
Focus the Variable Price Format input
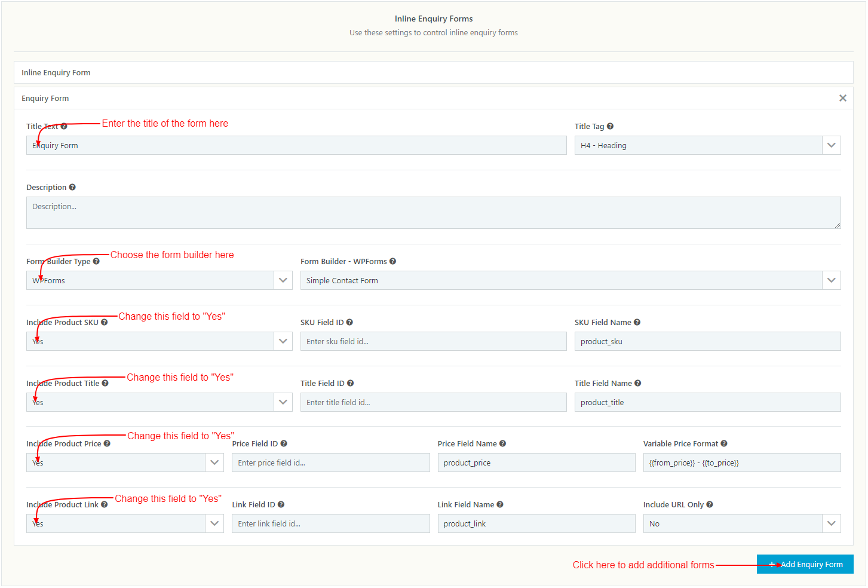click(742, 463)
